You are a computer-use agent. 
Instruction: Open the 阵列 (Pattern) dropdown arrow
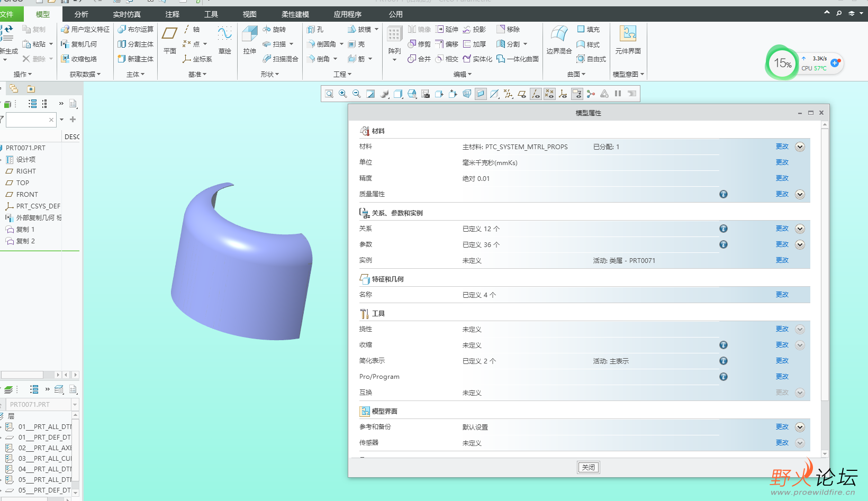point(394,60)
